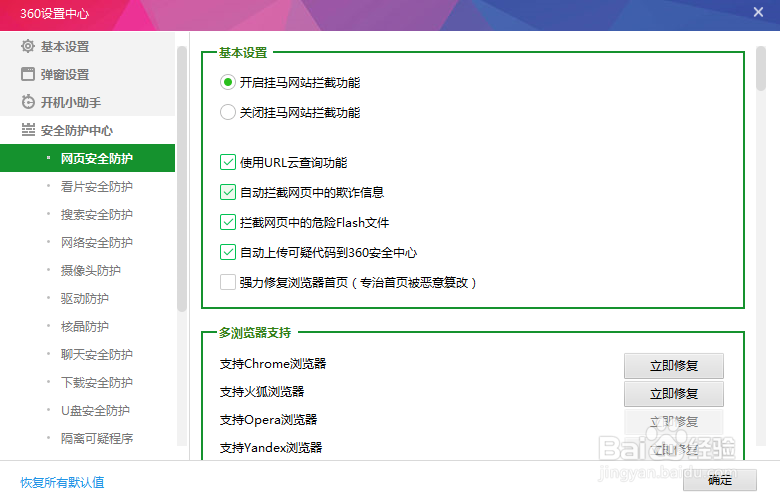Click 立即修复 for Chrome浏览器
Image resolution: width=780 pixels, height=500 pixels.
tap(674, 366)
